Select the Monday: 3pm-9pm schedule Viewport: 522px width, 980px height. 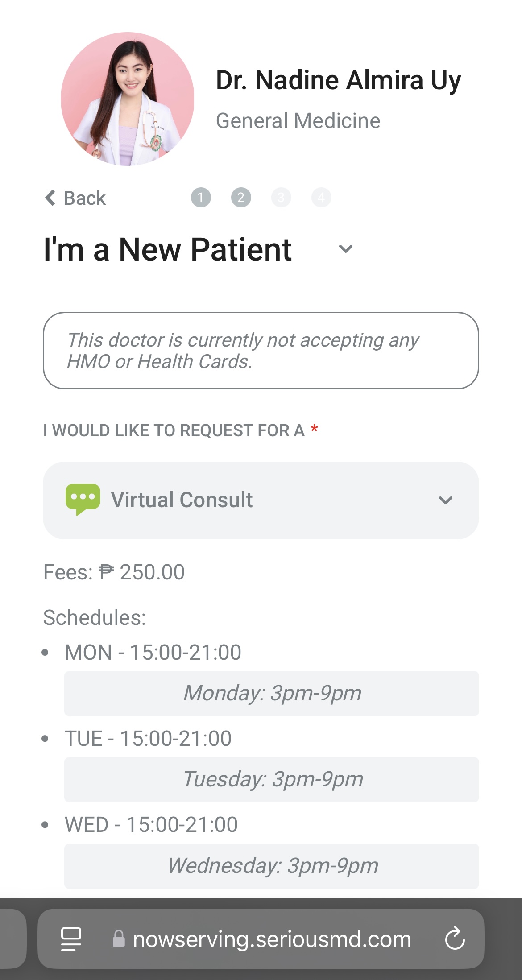click(x=271, y=694)
